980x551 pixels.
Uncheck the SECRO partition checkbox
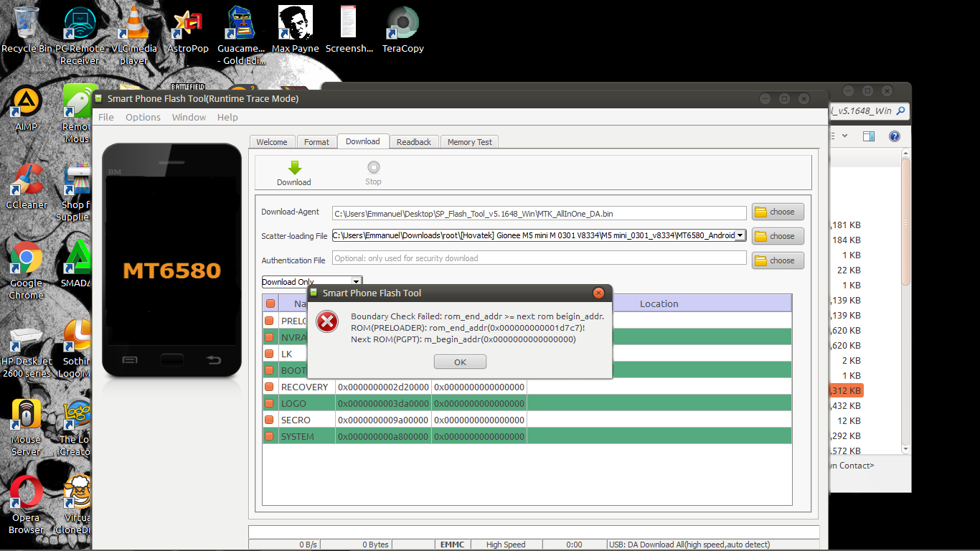[270, 420]
